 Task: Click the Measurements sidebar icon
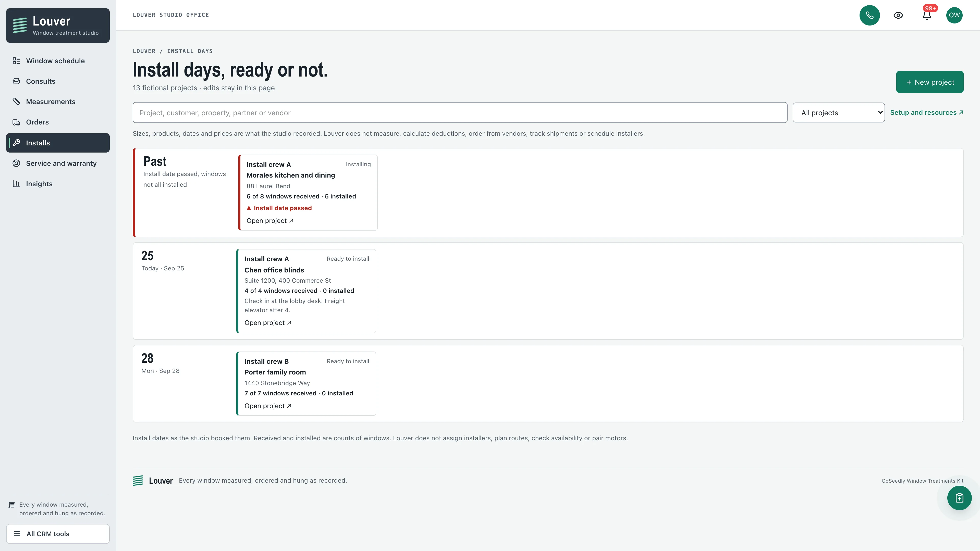(x=16, y=102)
